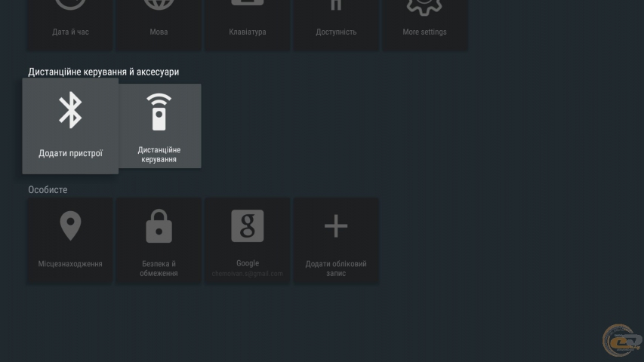Open the padlock security icon
Image resolution: width=644 pixels, height=362 pixels.
tap(159, 226)
